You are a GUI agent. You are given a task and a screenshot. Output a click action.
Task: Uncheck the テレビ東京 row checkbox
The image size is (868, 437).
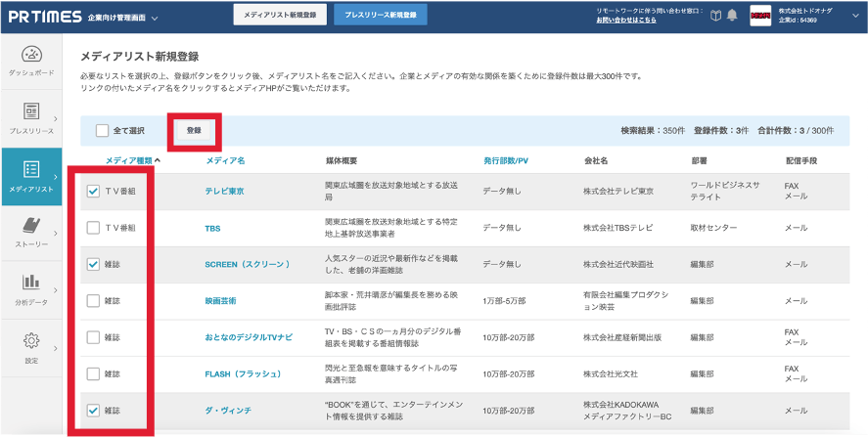[x=94, y=191]
